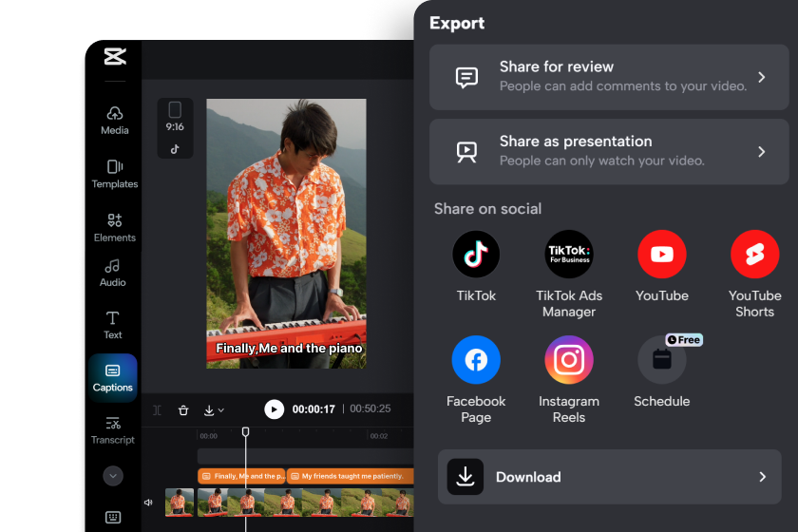Open the Media panel
The image size is (798, 532).
coord(115,121)
